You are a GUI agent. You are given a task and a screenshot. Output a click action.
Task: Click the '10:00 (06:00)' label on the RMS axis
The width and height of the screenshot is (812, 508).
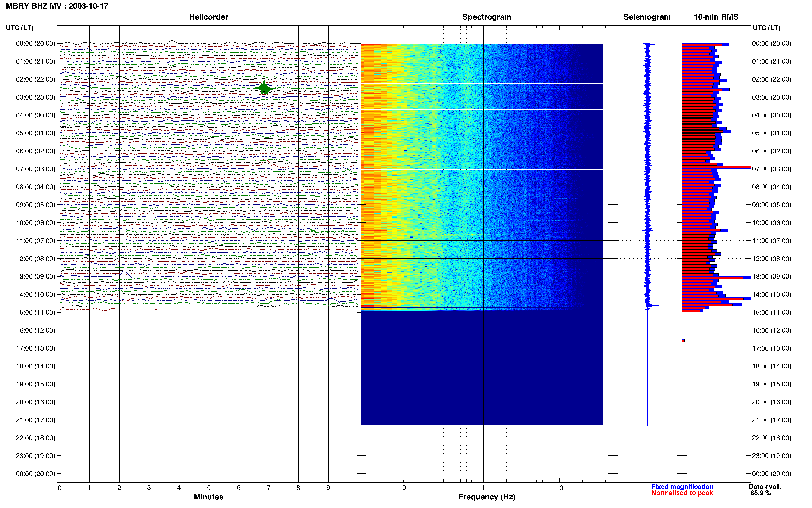point(771,223)
